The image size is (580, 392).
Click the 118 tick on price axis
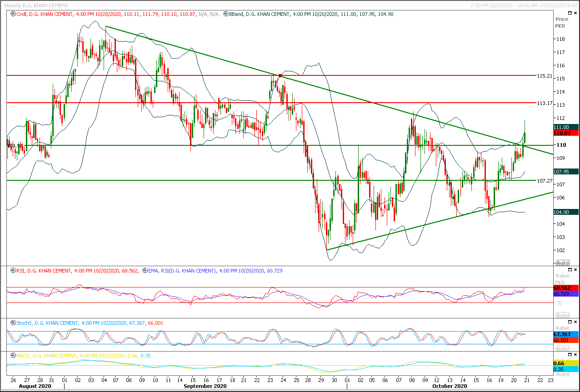561,40
